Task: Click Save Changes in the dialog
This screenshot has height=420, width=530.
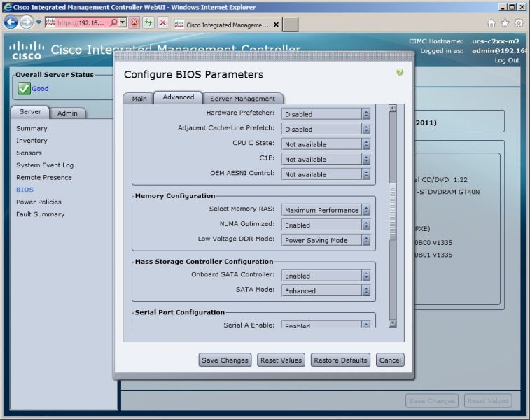Action: (x=225, y=360)
